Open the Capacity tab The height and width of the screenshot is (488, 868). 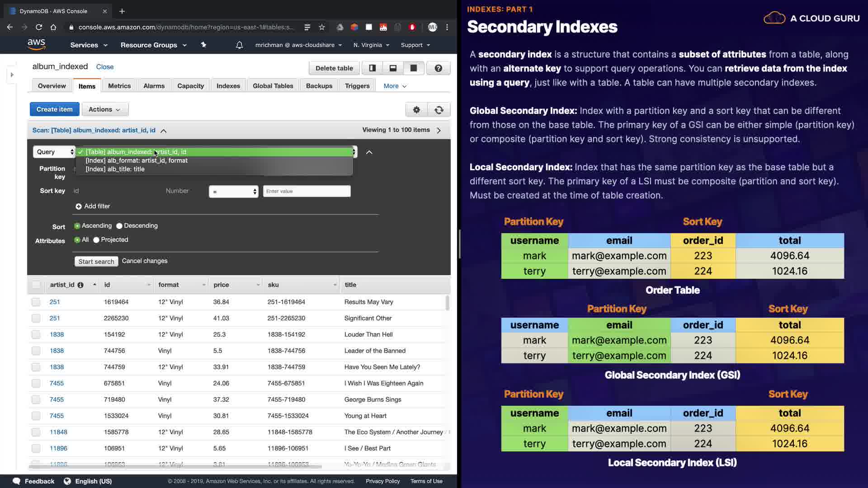(190, 86)
